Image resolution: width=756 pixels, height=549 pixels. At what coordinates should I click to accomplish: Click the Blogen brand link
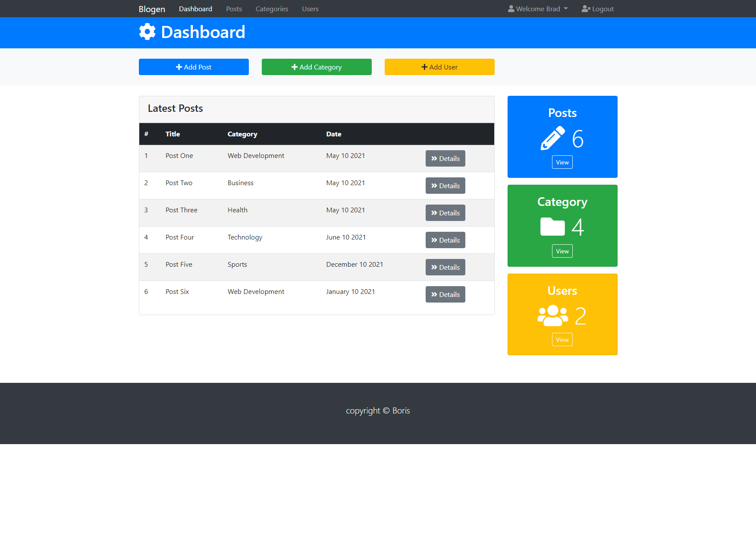click(x=152, y=9)
